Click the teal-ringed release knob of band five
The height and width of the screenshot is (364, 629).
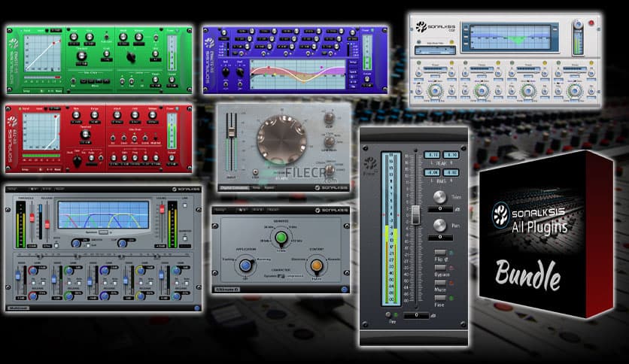[176, 296]
